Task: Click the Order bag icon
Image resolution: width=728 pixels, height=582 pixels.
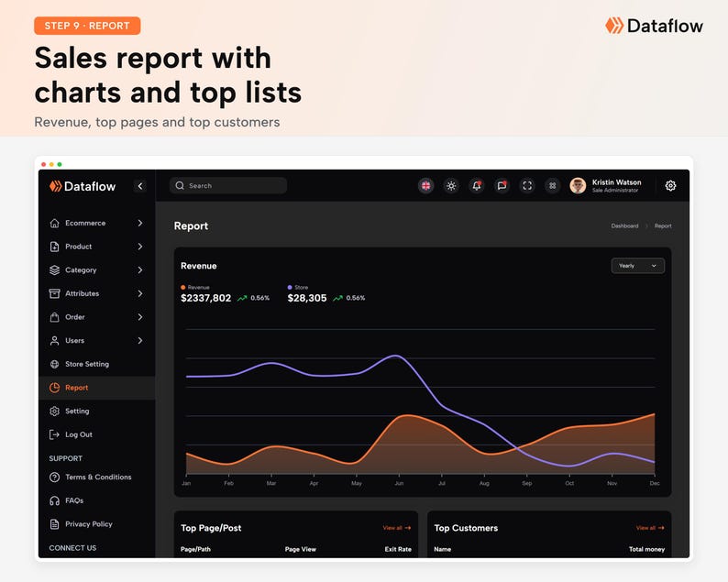Action: point(54,317)
